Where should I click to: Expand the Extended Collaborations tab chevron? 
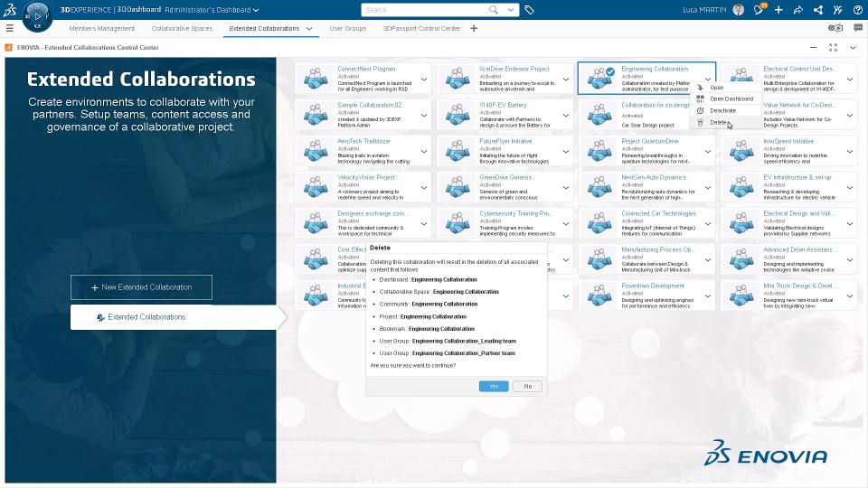[x=309, y=28]
